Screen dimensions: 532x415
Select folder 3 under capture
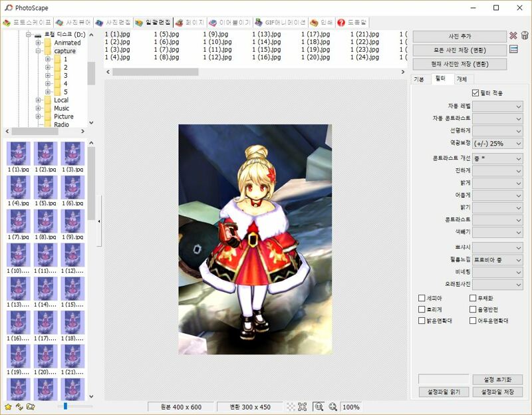tap(65, 75)
